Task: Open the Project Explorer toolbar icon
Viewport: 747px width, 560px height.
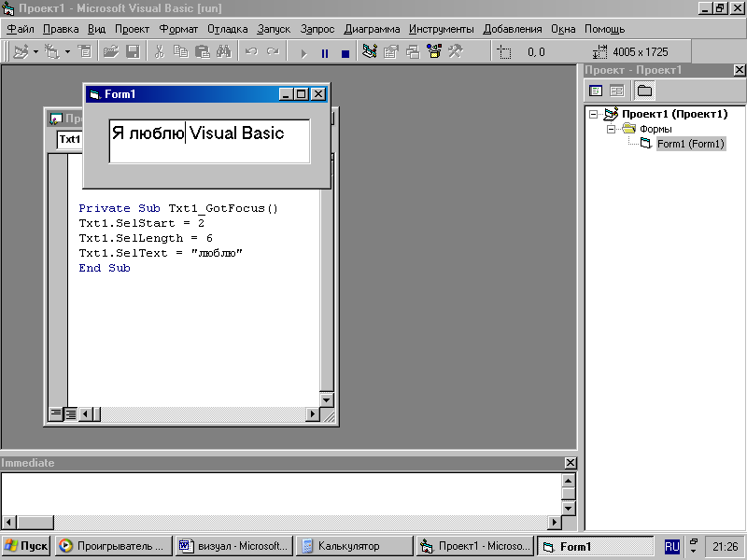Action: click(x=370, y=51)
